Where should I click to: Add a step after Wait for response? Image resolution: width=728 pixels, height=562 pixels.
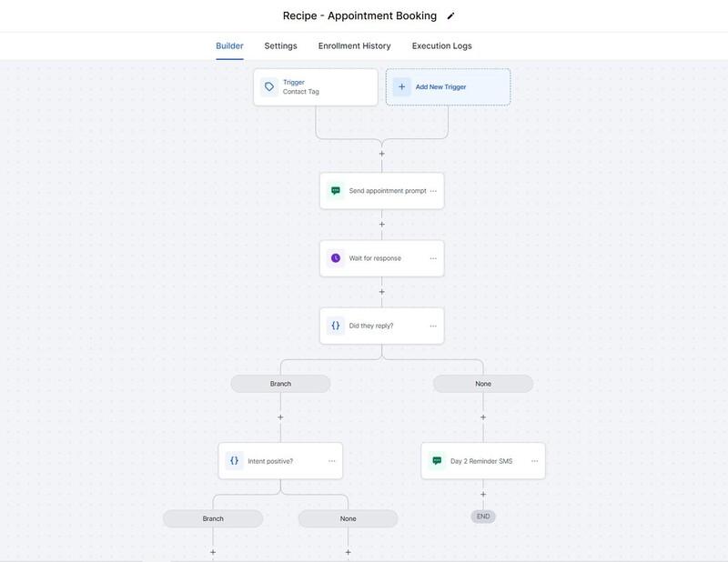pyautogui.click(x=381, y=292)
